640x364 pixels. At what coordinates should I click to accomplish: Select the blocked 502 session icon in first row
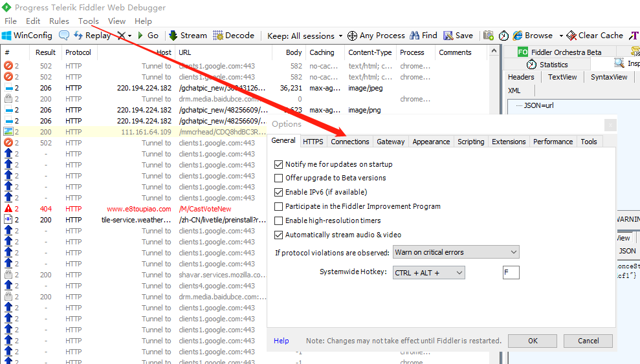(x=8, y=66)
